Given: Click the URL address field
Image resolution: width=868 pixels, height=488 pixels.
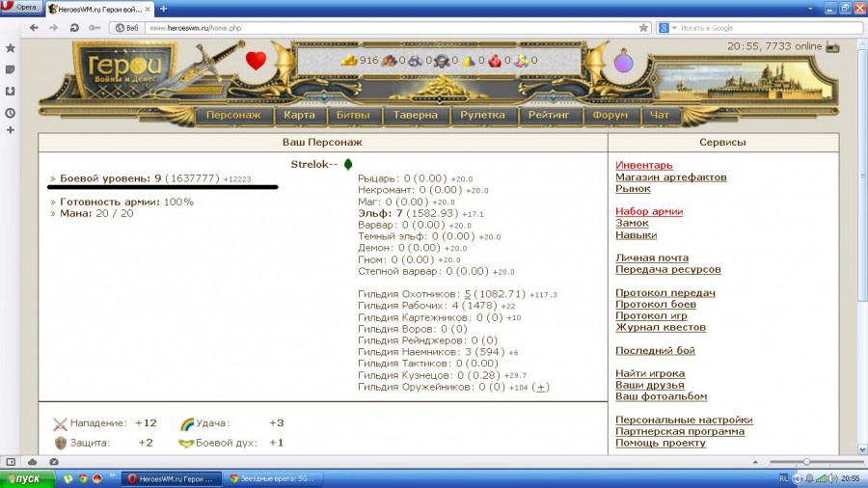Looking at the screenshot, I should pyautogui.click(x=386, y=28).
